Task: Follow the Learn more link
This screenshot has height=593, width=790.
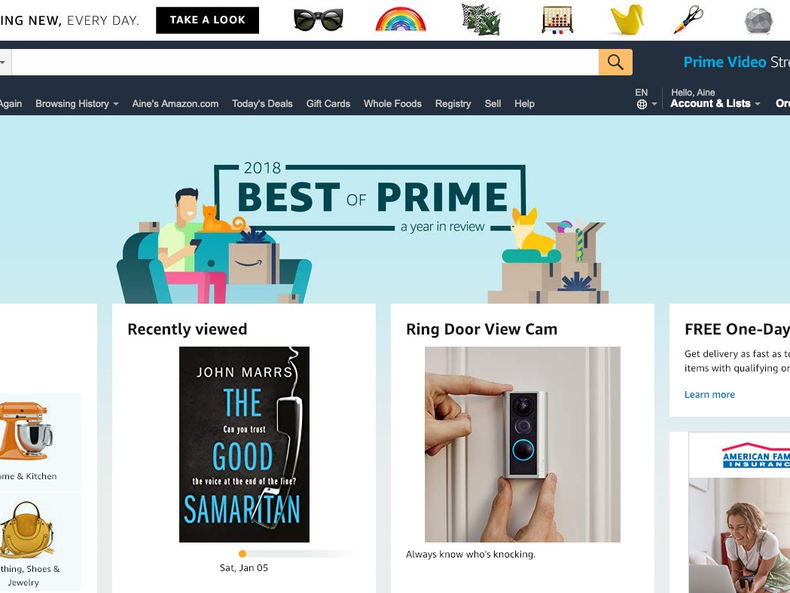Action: click(709, 394)
